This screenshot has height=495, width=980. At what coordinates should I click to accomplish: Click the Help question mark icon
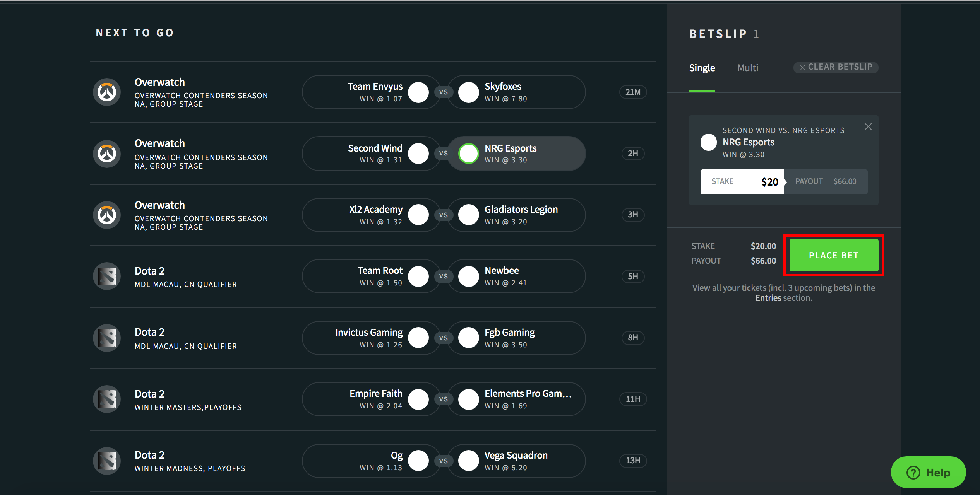pos(913,473)
